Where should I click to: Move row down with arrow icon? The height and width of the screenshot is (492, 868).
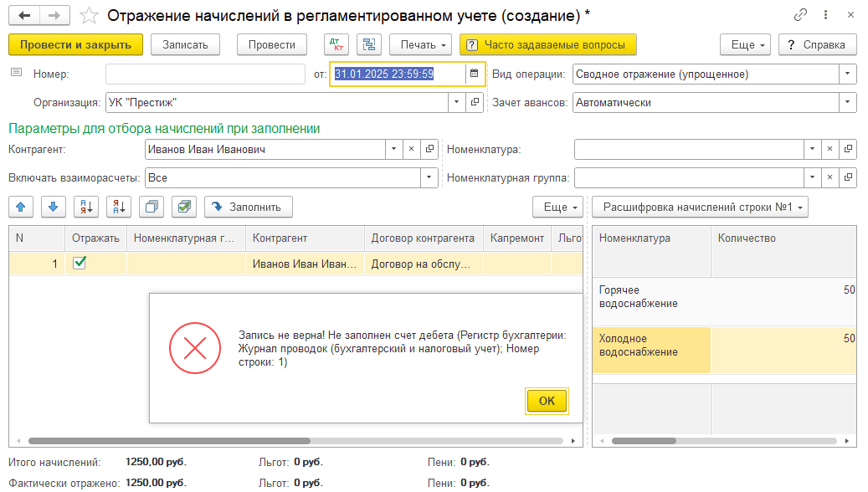click(53, 207)
